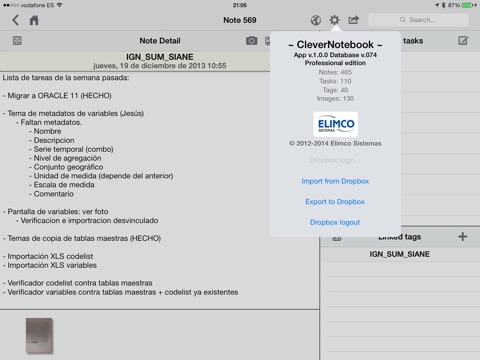Focus the Search field

(x=418, y=20)
